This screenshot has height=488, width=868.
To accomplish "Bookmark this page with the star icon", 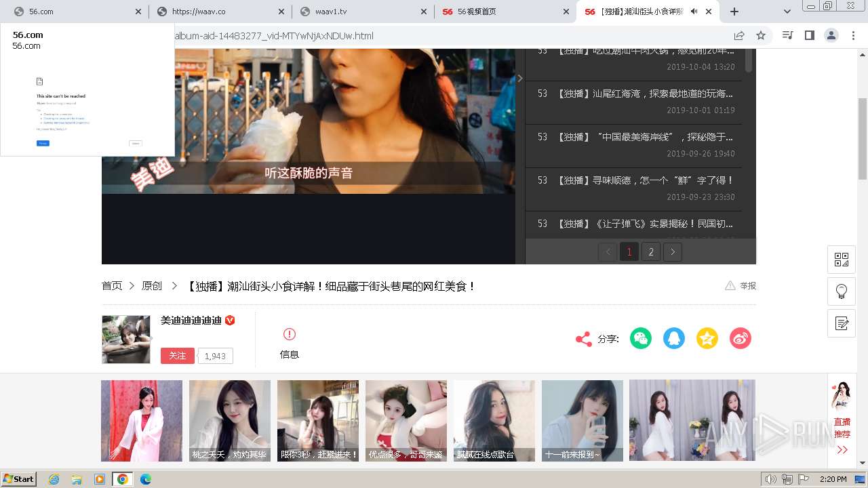I will pyautogui.click(x=761, y=36).
